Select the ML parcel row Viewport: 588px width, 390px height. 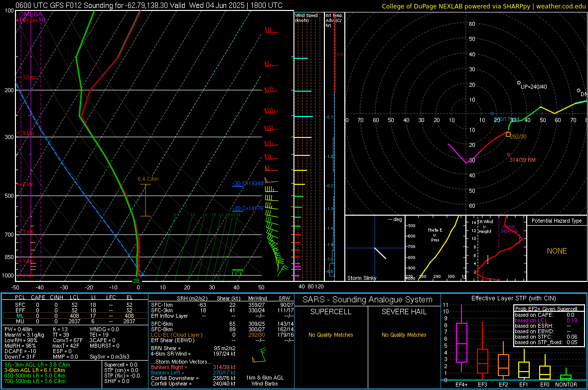[75, 316]
